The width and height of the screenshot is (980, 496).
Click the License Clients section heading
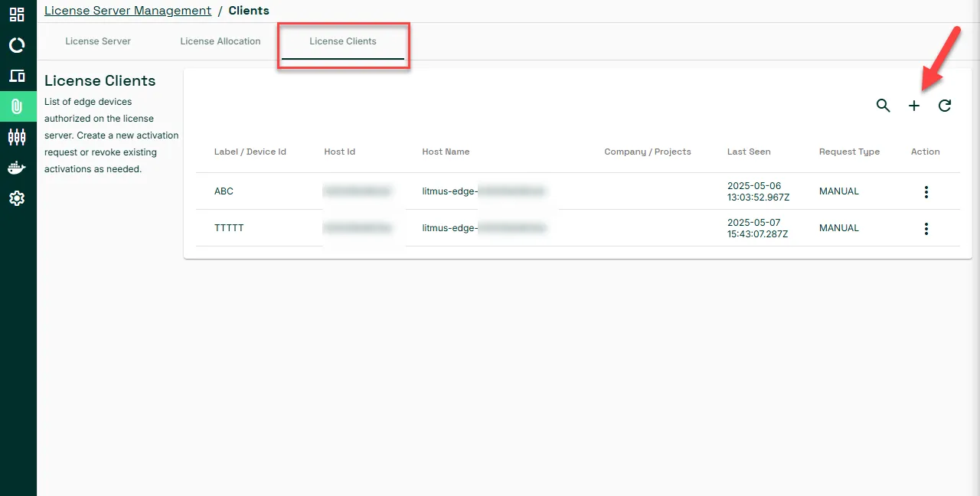pos(100,80)
